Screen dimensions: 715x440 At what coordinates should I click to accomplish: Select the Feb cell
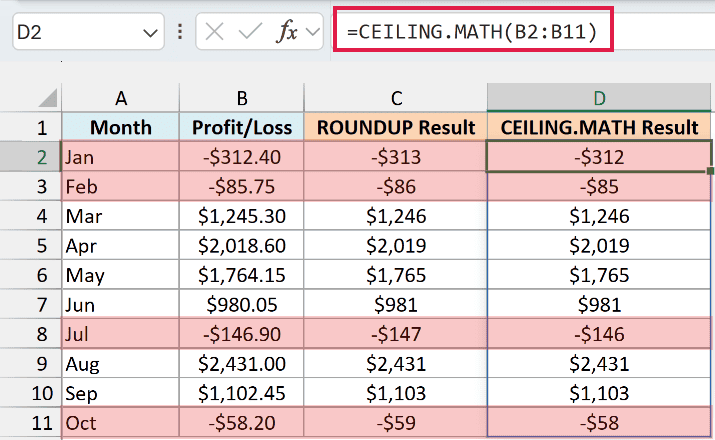click(120, 186)
